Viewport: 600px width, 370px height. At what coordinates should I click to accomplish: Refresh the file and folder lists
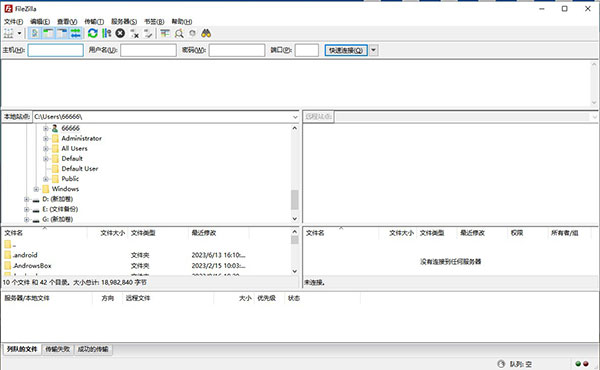coord(93,34)
